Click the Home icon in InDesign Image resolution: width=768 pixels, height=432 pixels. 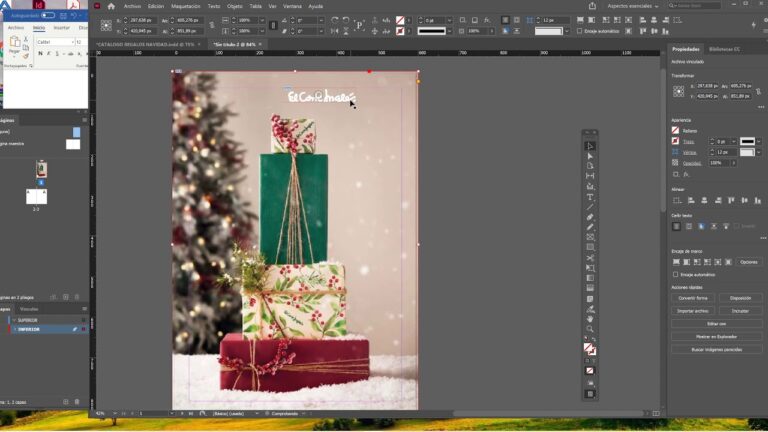[x=111, y=6]
